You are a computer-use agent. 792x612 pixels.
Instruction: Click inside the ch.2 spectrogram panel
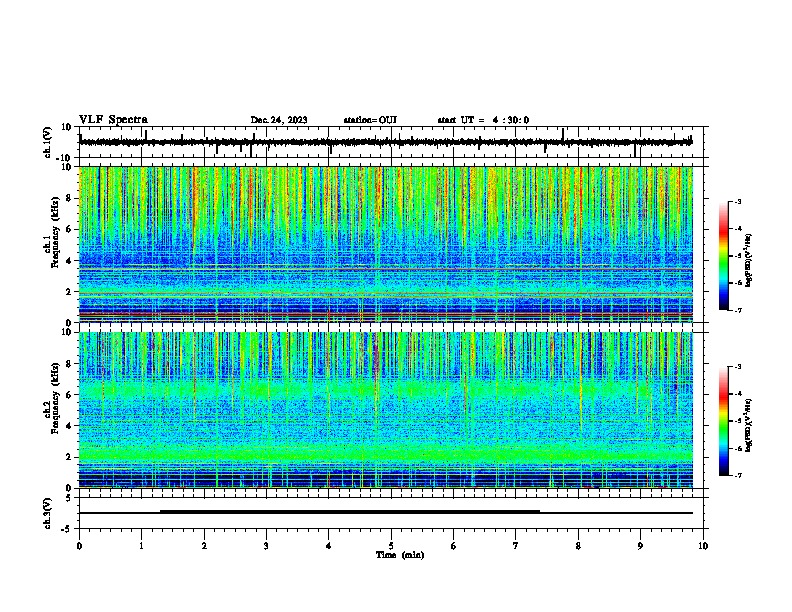click(x=386, y=410)
